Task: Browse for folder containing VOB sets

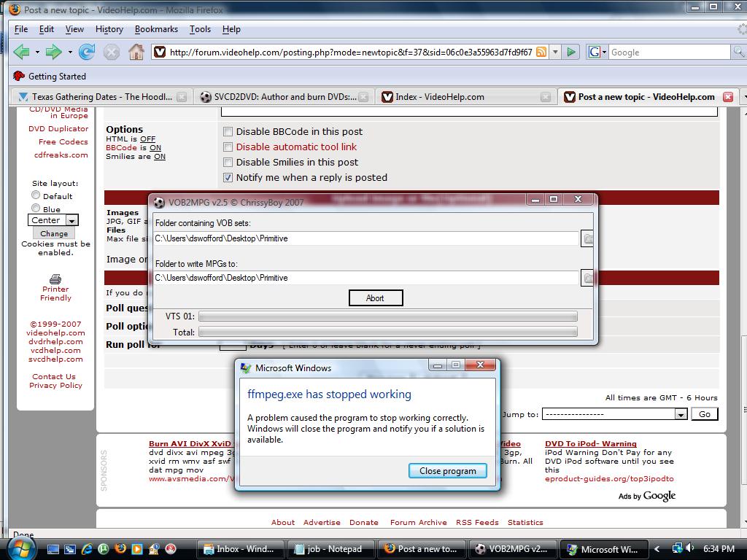Action: [x=588, y=238]
